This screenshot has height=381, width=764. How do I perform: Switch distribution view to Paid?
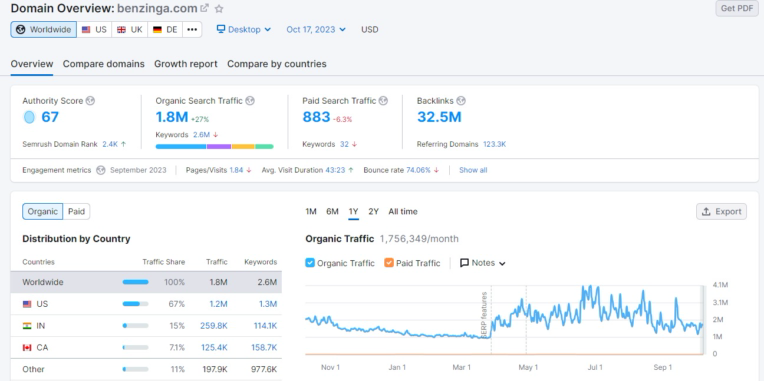coord(76,211)
